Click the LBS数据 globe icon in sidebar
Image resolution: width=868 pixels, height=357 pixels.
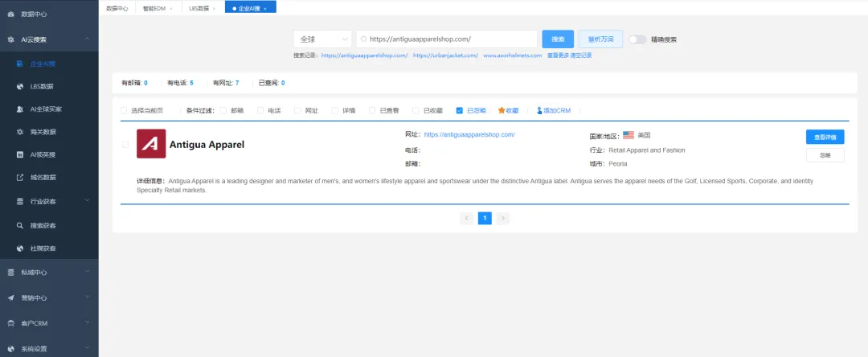[20, 87]
